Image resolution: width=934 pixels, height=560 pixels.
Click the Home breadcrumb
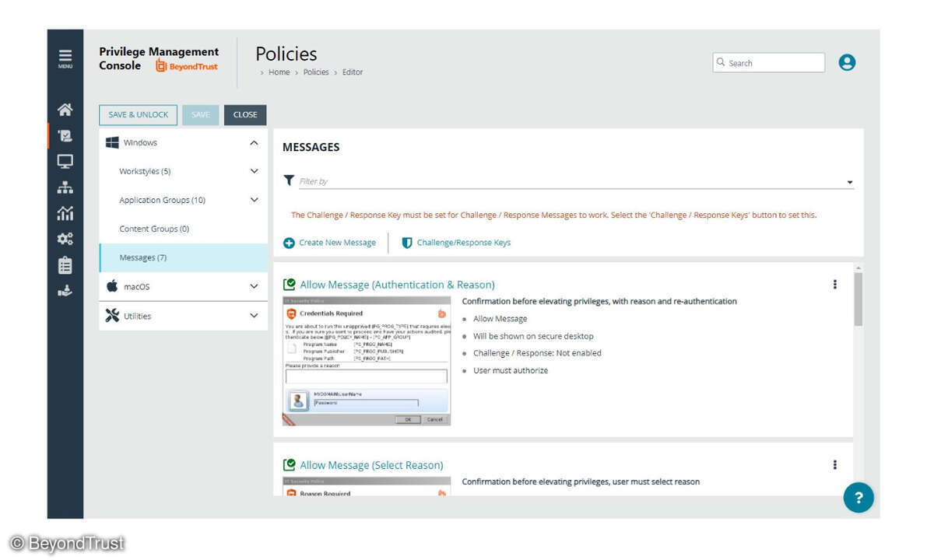[x=279, y=72]
